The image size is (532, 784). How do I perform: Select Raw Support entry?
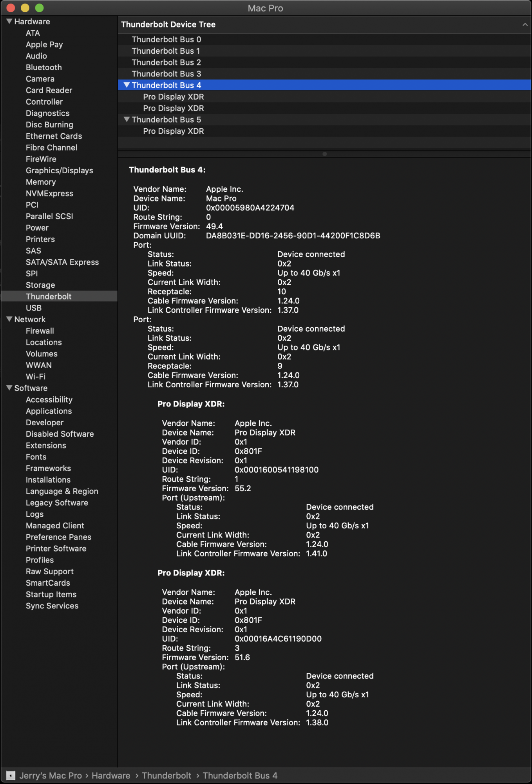pos(50,572)
